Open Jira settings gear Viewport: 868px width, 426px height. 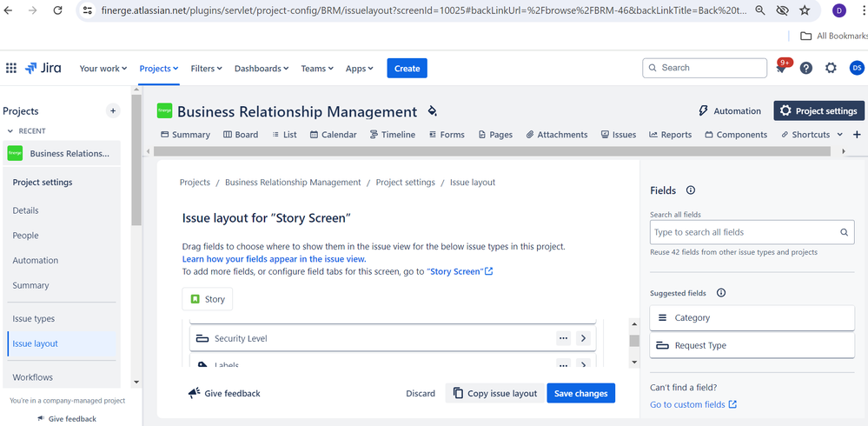(x=831, y=68)
